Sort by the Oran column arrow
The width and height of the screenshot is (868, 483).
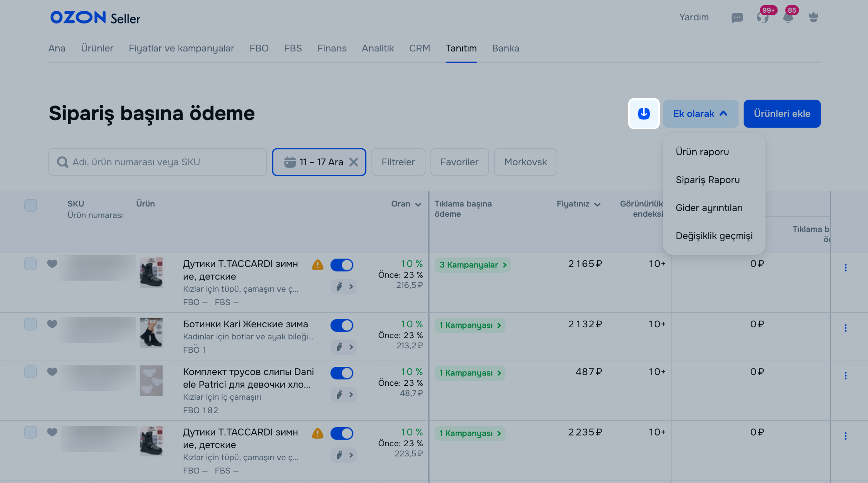coord(418,205)
